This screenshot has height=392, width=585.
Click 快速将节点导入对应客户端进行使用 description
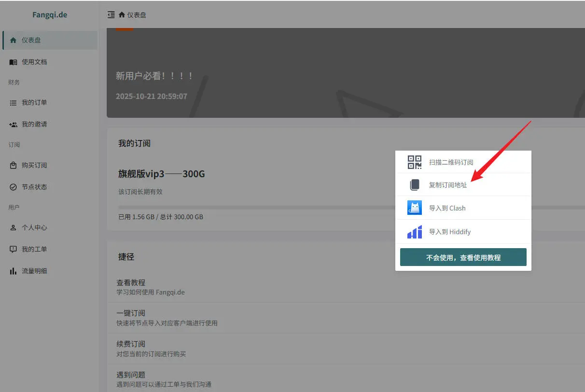coord(167,323)
